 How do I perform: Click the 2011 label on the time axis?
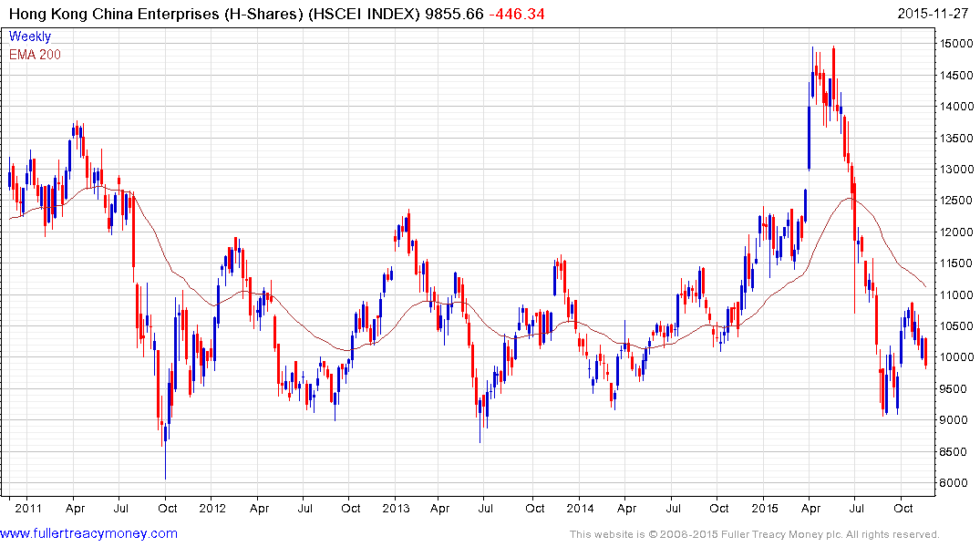pyautogui.click(x=28, y=509)
